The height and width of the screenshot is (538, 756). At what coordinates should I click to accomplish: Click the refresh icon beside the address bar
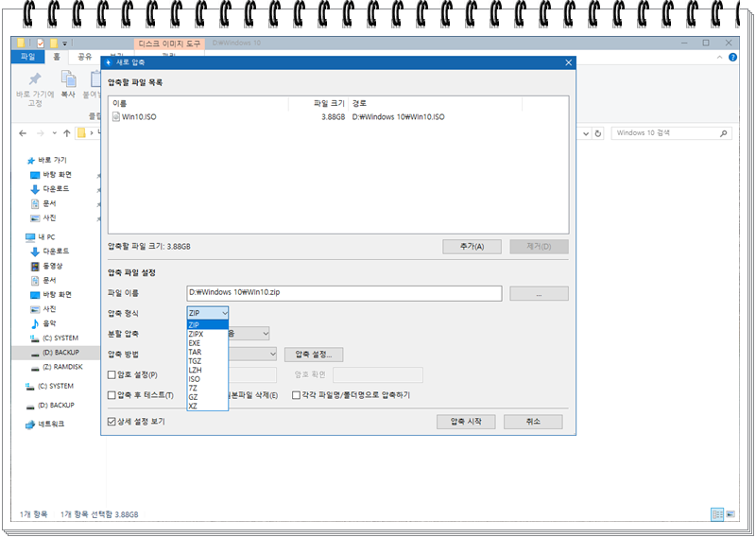pos(598,133)
